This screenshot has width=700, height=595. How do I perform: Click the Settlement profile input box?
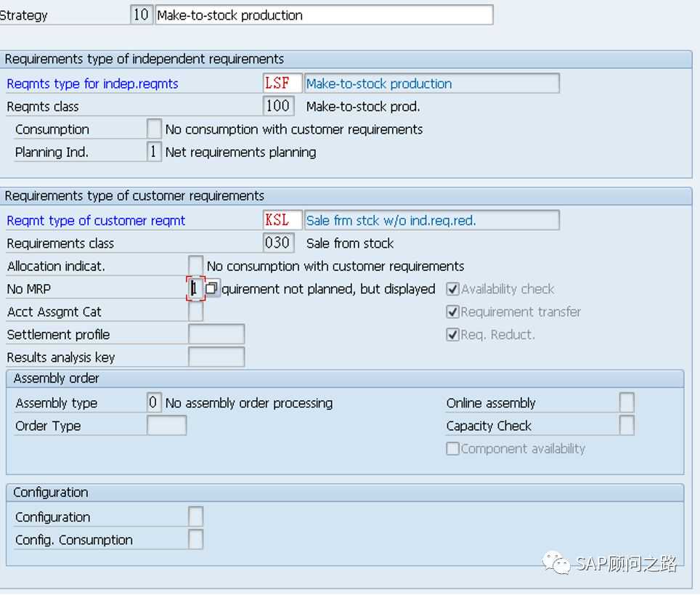pyautogui.click(x=216, y=335)
